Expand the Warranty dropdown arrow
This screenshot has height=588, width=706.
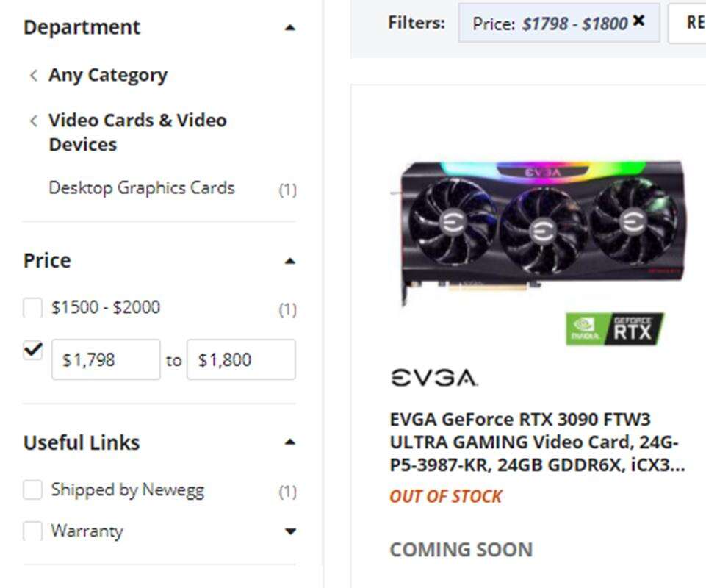(290, 531)
